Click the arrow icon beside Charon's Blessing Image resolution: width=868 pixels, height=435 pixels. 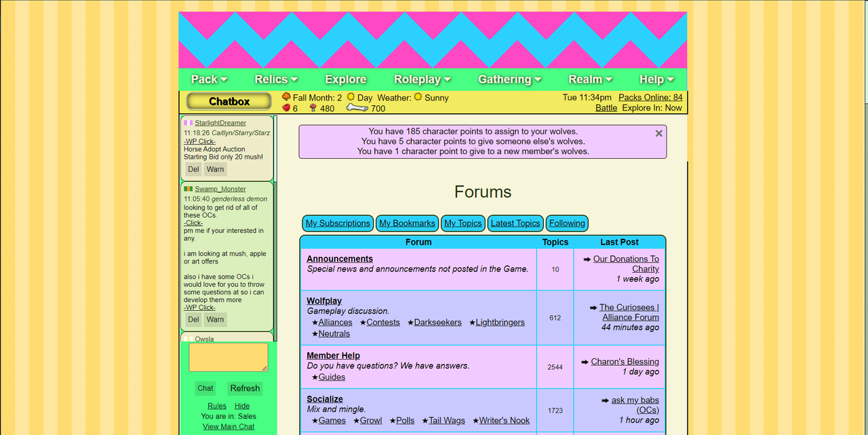(x=585, y=362)
